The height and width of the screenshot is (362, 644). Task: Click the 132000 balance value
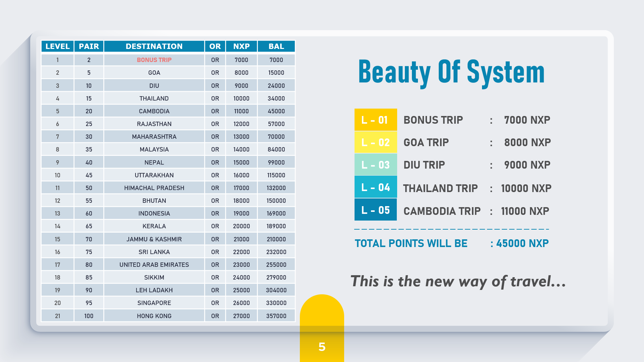pos(276,188)
